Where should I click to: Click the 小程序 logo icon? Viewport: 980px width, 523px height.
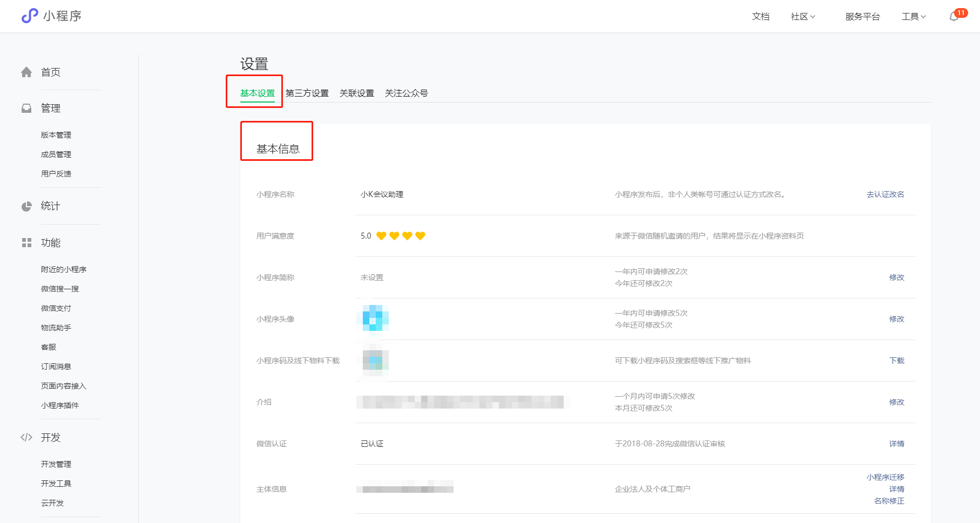[x=30, y=16]
